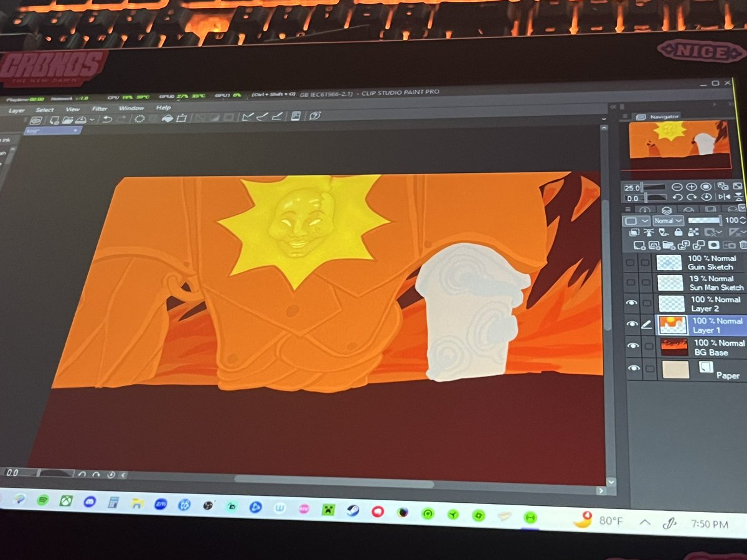The height and width of the screenshot is (560, 747).
Task: Open Xbox app from the taskbar
Action: coord(66,500)
